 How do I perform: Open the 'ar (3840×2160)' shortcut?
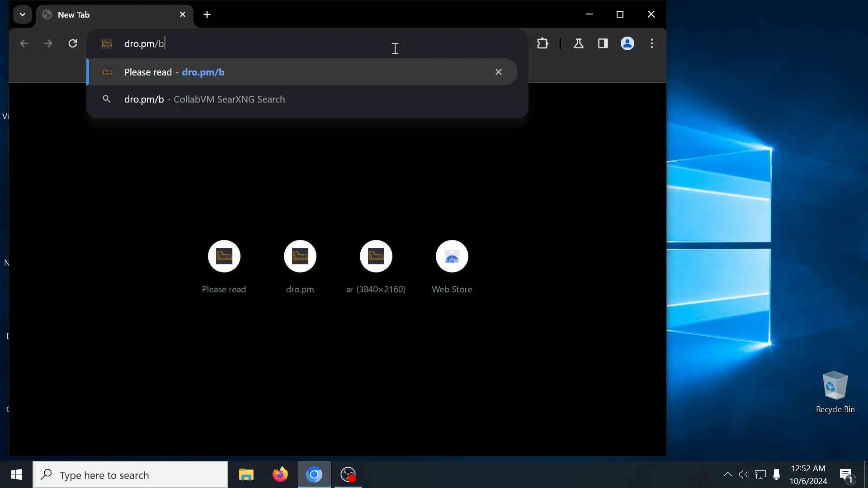[376, 257]
